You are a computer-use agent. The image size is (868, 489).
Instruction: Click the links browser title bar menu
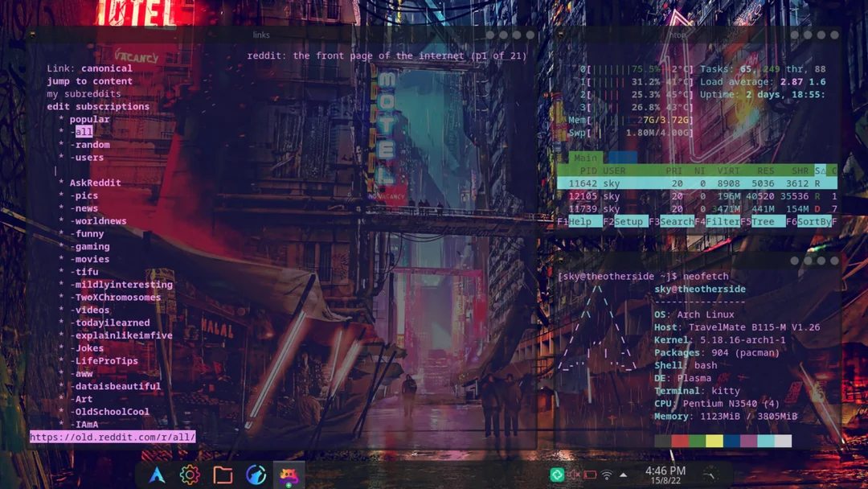coord(261,35)
